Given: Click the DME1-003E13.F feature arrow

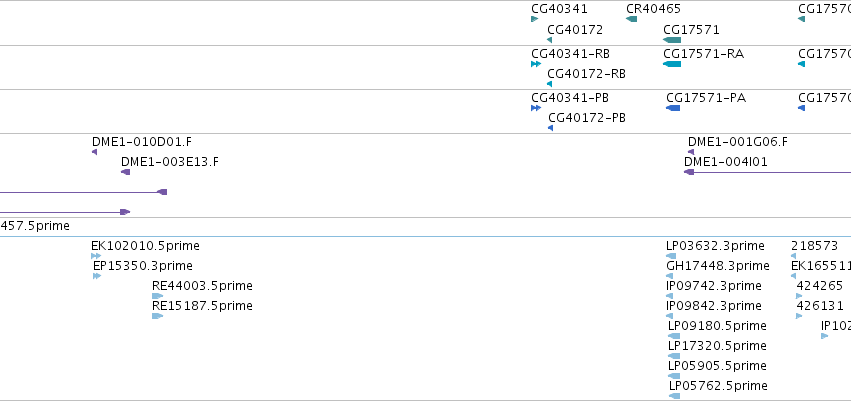Looking at the screenshot, I should (x=125, y=172).
